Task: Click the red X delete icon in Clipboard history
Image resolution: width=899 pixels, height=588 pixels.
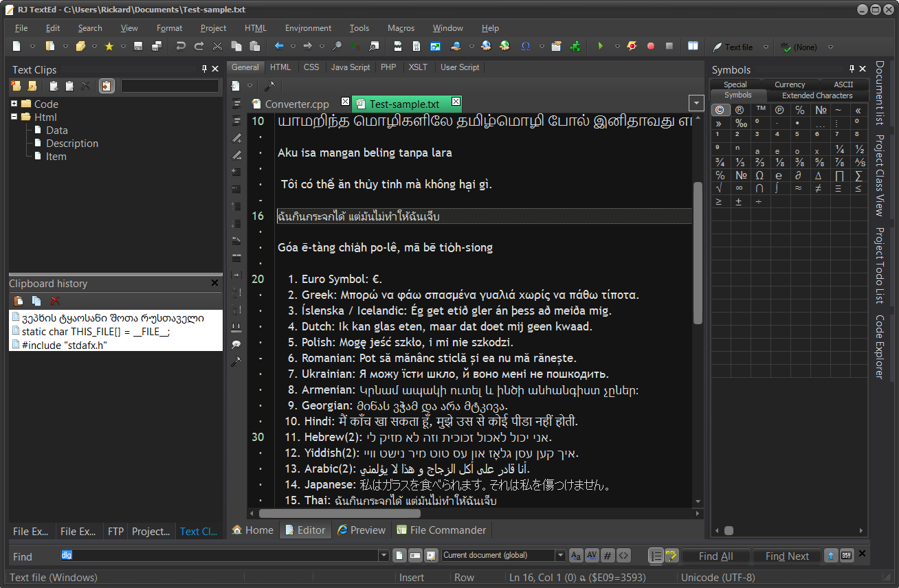Action: (x=56, y=301)
